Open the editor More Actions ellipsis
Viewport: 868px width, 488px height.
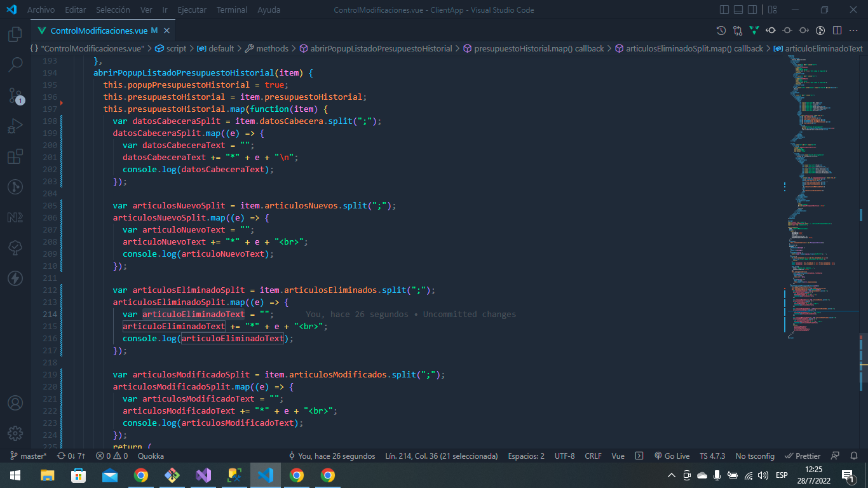[853, 30]
